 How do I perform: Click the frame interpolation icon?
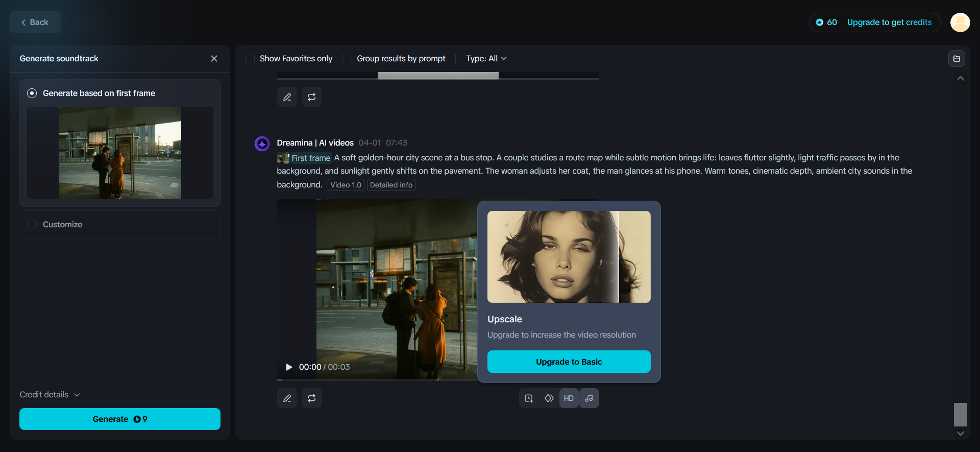pos(549,398)
